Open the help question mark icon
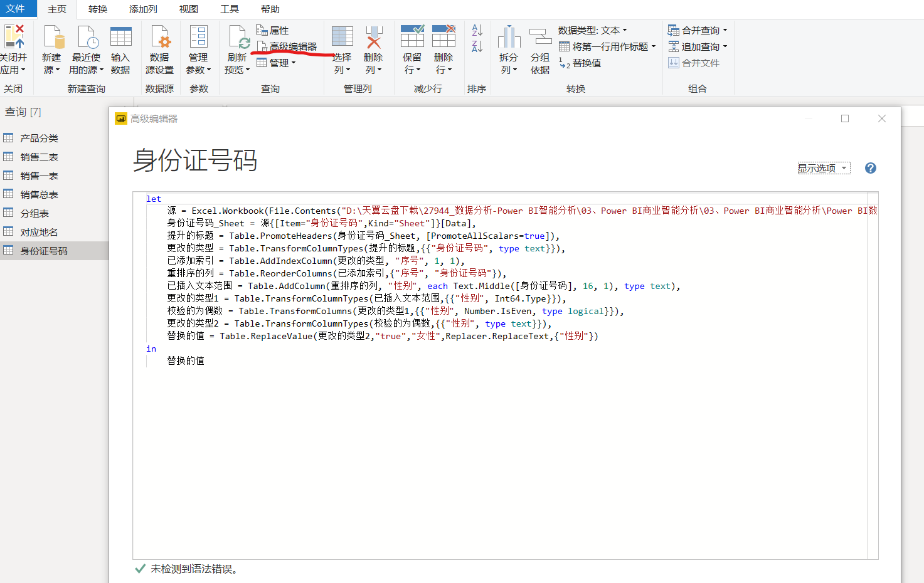The width and height of the screenshot is (924, 583). click(x=871, y=168)
